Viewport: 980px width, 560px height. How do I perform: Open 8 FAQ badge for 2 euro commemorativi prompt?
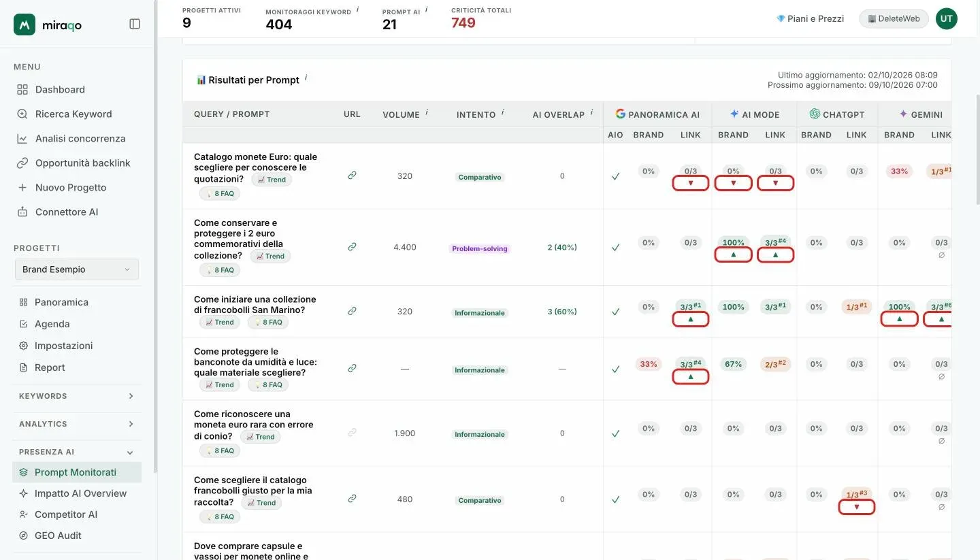220,270
